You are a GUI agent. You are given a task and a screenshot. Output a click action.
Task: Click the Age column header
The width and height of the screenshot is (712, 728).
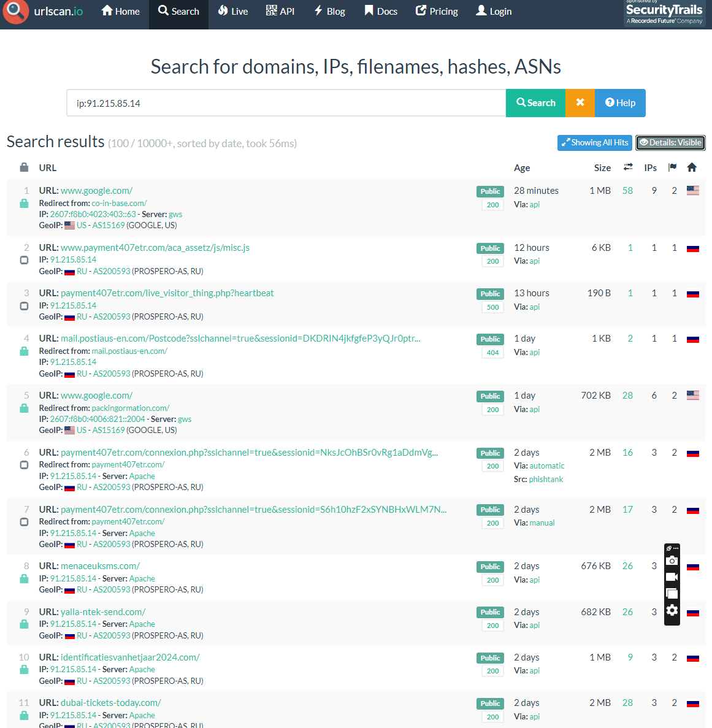[x=522, y=168]
